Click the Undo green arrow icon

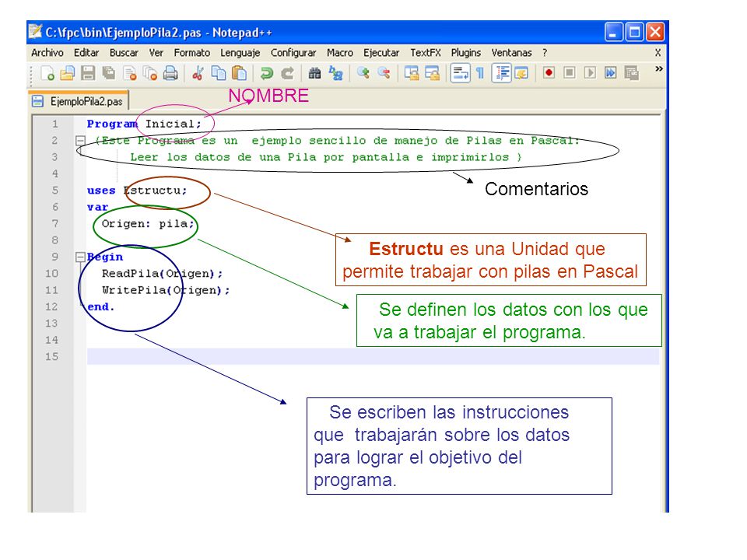266,73
